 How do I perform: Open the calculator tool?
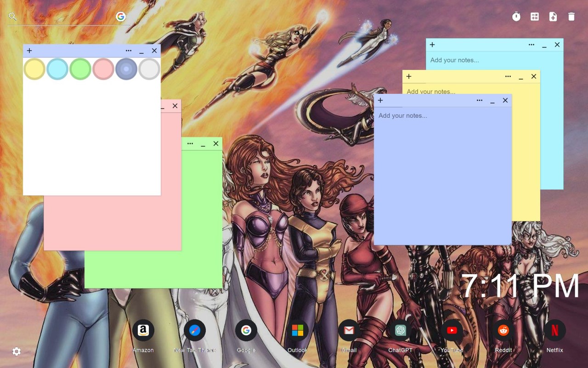tap(535, 17)
